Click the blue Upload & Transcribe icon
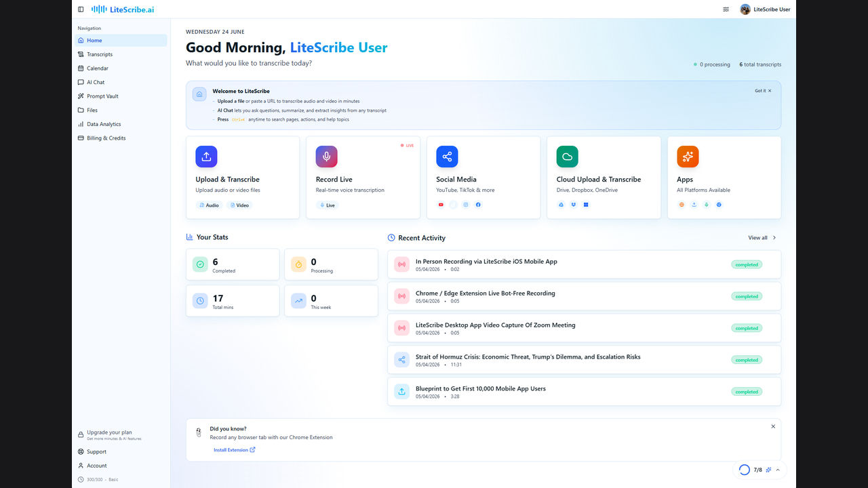The width and height of the screenshot is (868, 488). 206,157
